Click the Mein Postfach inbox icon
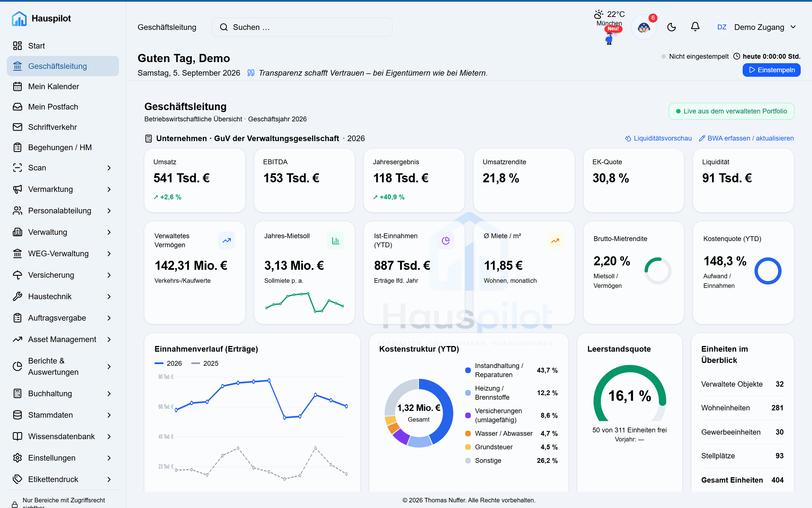This screenshot has height=508, width=812. [17, 107]
